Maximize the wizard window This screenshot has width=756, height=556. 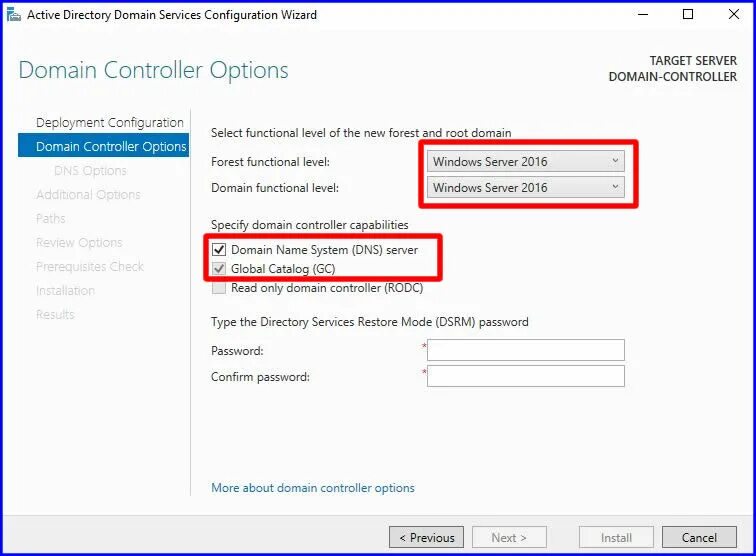point(688,14)
